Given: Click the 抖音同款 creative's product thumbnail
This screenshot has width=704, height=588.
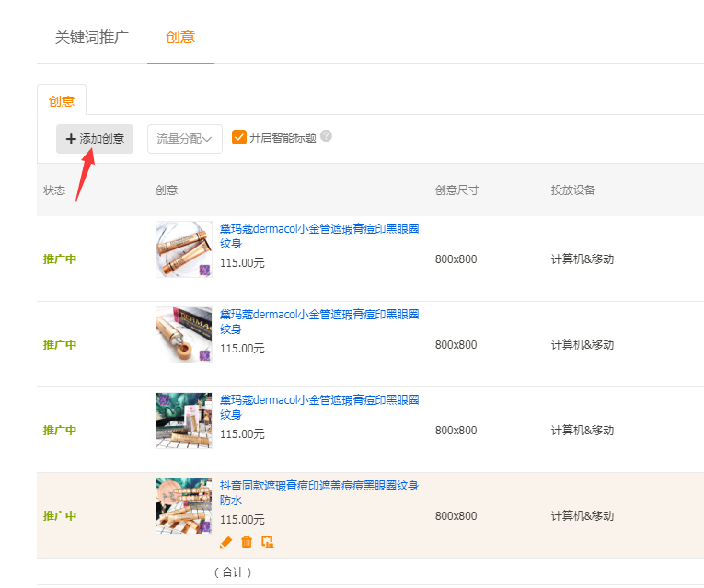Looking at the screenshot, I should (184, 506).
